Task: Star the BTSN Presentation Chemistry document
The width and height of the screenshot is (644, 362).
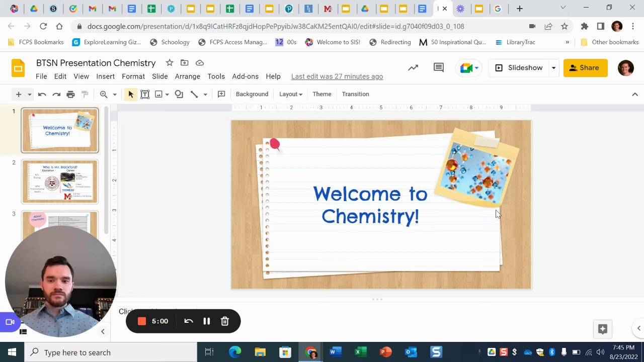Action: 170,63
